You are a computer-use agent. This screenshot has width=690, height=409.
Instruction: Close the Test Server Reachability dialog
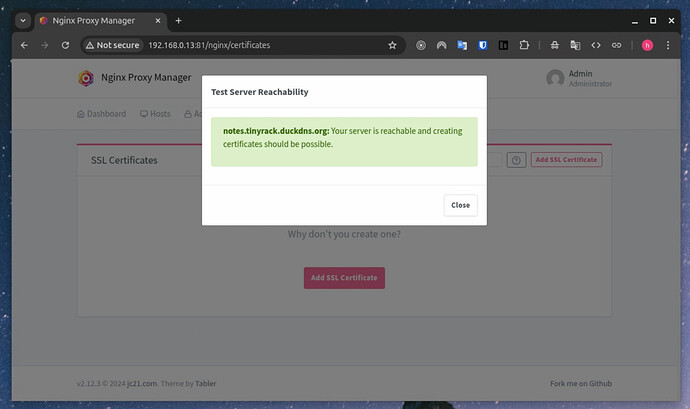pyautogui.click(x=460, y=205)
